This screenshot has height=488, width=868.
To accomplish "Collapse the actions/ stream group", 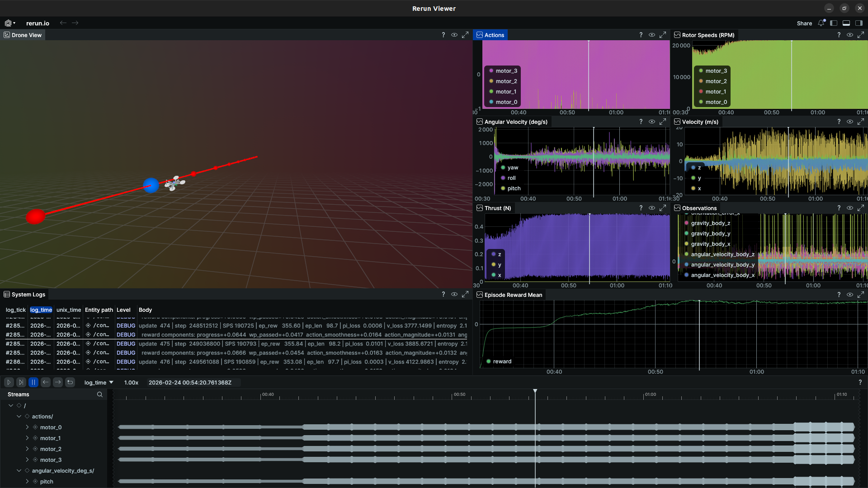I will pos(19,416).
